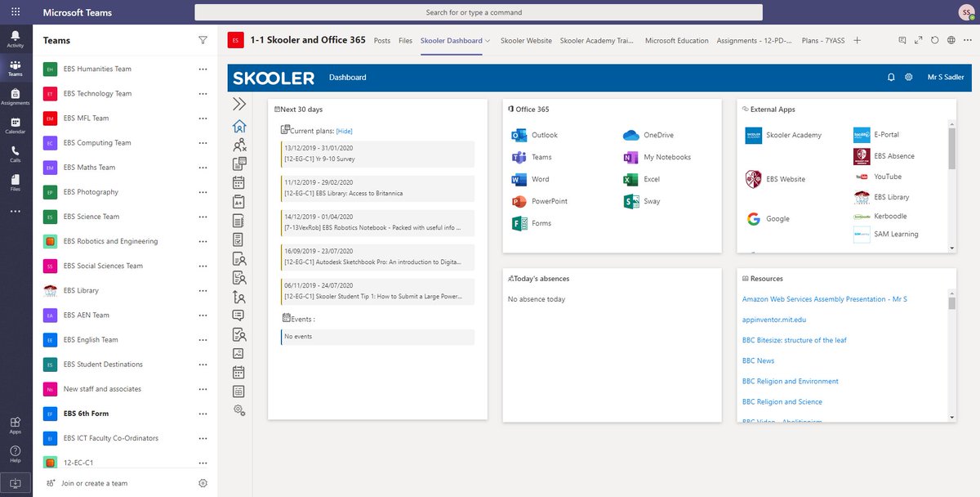Open Skooler header settings gear
The image size is (980, 497).
[909, 77]
